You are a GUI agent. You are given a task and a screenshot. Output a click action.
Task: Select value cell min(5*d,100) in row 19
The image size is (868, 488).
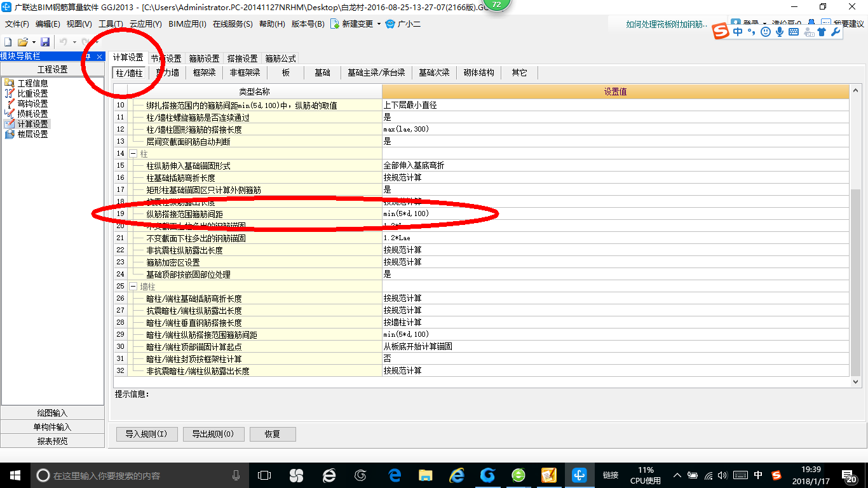tap(615, 213)
